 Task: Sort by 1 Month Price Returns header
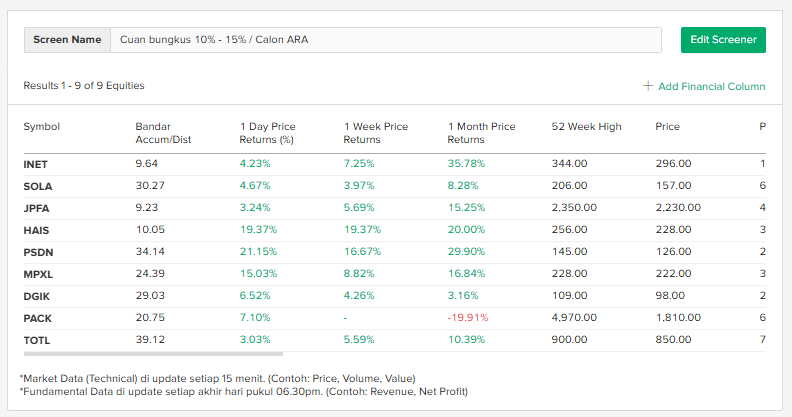[x=481, y=133]
